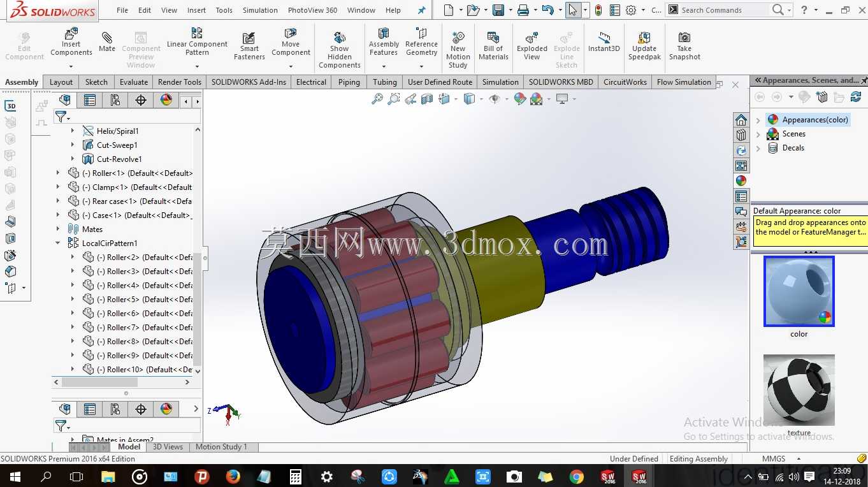
Task: Open Bill of Materials tool
Action: tap(493, 46)
